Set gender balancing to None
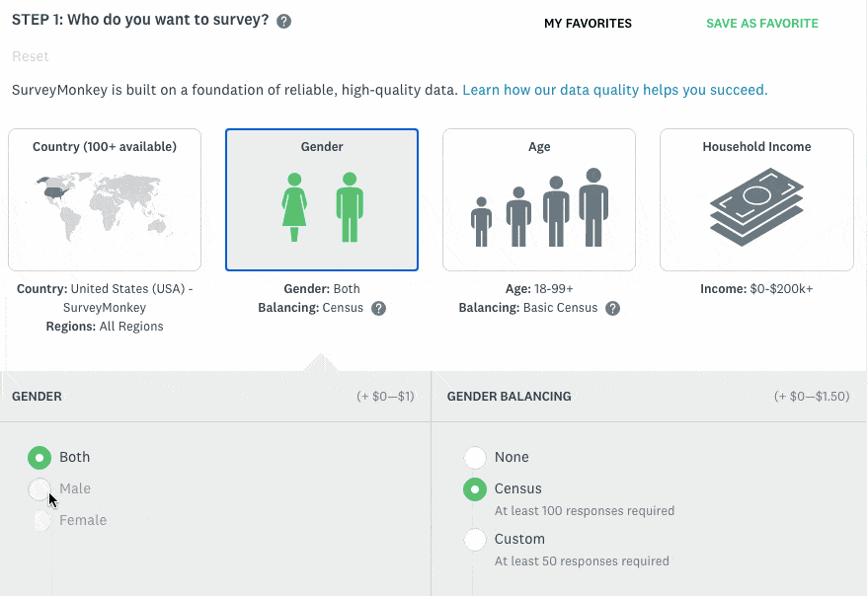868x596 pixels. (475, 457)
